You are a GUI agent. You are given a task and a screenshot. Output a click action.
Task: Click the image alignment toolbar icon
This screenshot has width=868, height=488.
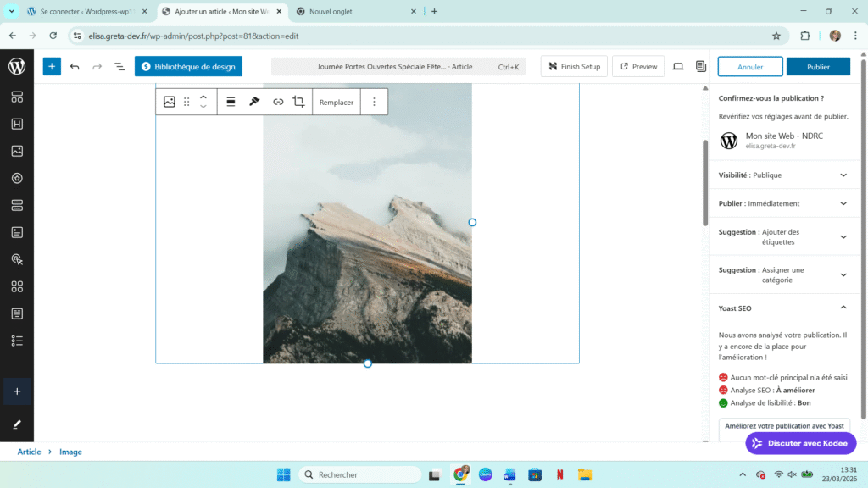231,102
